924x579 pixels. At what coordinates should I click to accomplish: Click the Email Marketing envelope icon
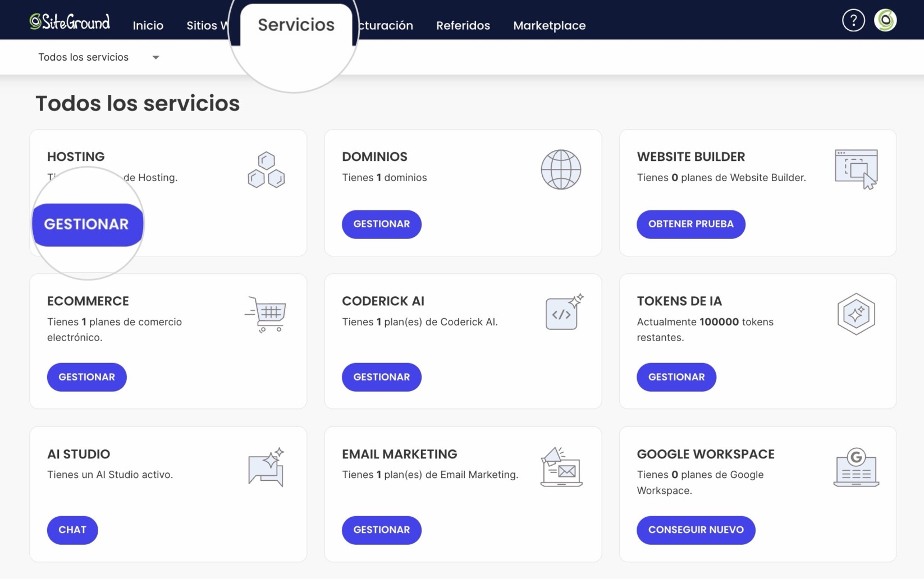click(561, 467)
